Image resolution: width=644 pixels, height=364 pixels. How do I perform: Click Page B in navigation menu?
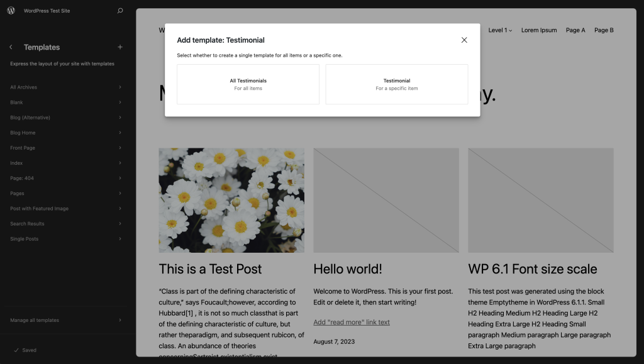604,30
